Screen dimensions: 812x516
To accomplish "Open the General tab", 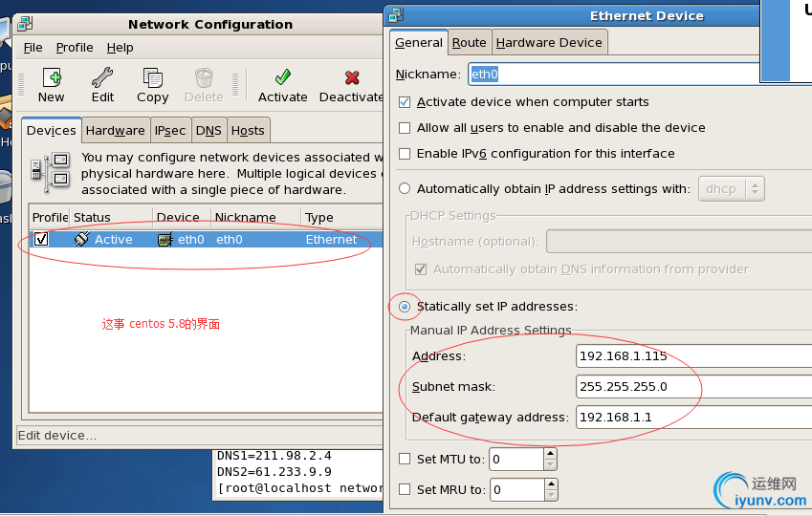I will [x=419, y=42].
